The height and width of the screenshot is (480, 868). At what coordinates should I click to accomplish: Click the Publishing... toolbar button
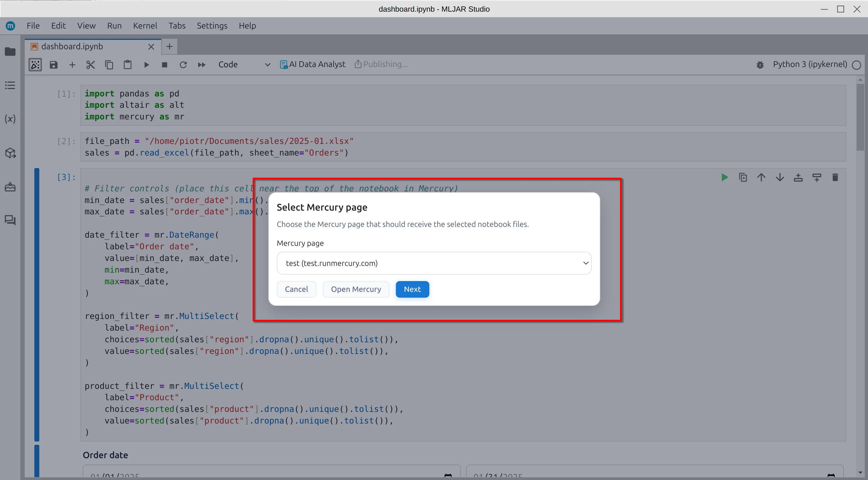coord(381,64)
